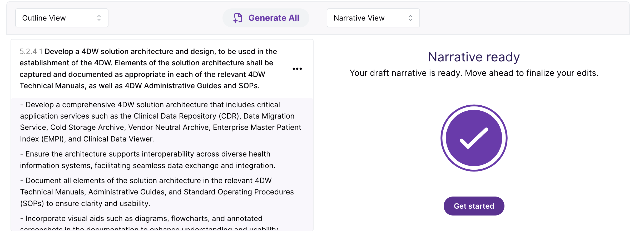
Task: Open the three-dot options menu for requirement
Action: tap(297, 69)
